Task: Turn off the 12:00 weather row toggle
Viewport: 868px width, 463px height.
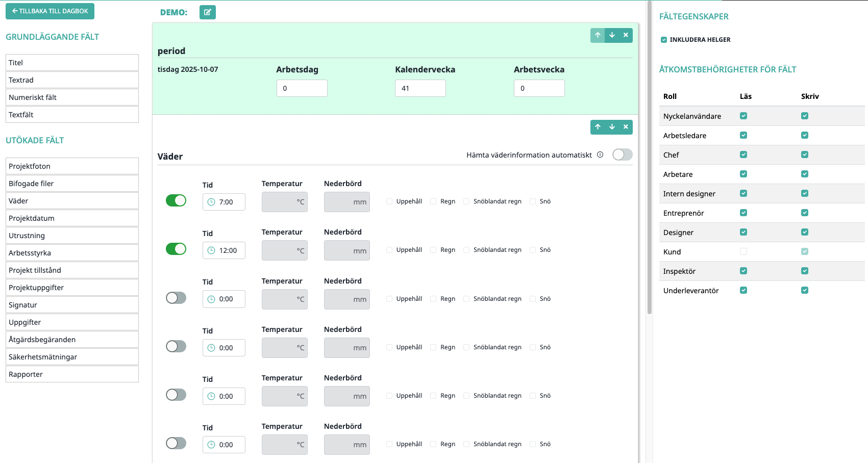Action: coord(176,249)
